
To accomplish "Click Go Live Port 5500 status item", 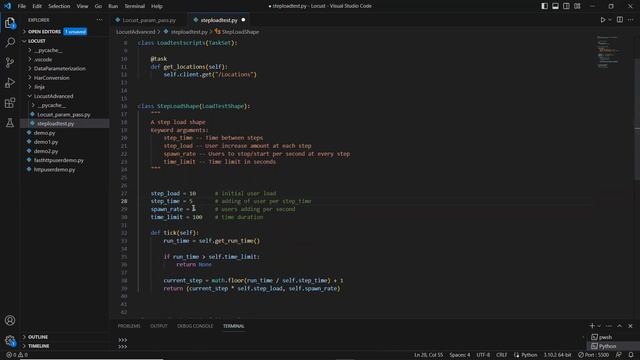I will point(594,355).
